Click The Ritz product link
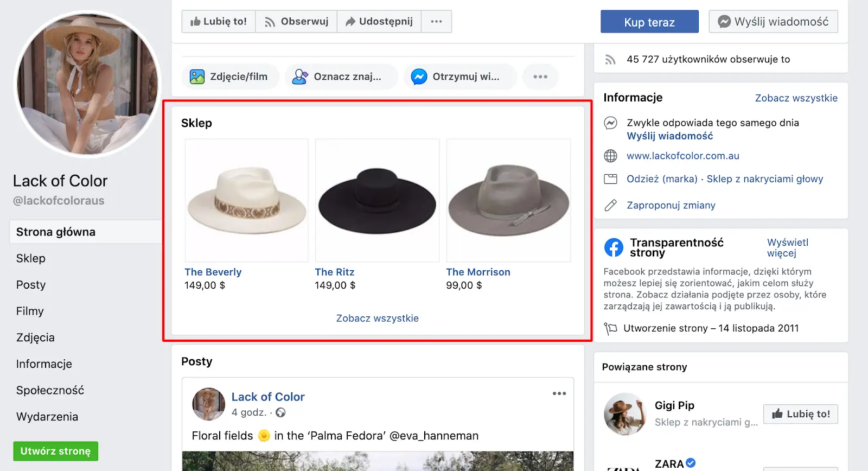 point(334,272)
